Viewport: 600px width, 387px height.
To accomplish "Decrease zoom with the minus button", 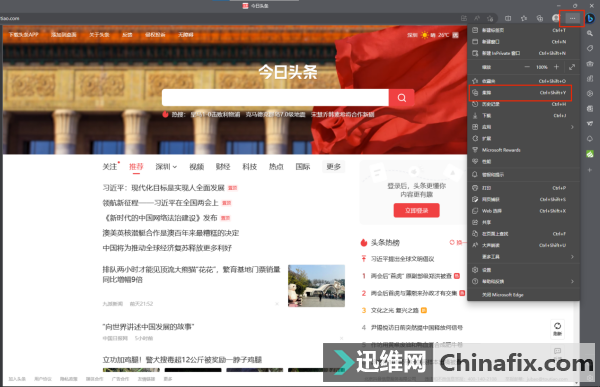I will [x=527, y=67].
